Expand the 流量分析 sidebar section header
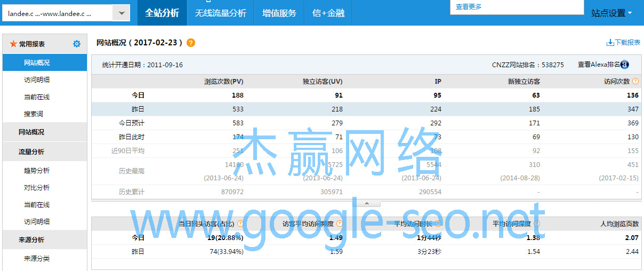Screen dimensions: 644x271 (x=45, y=152)
